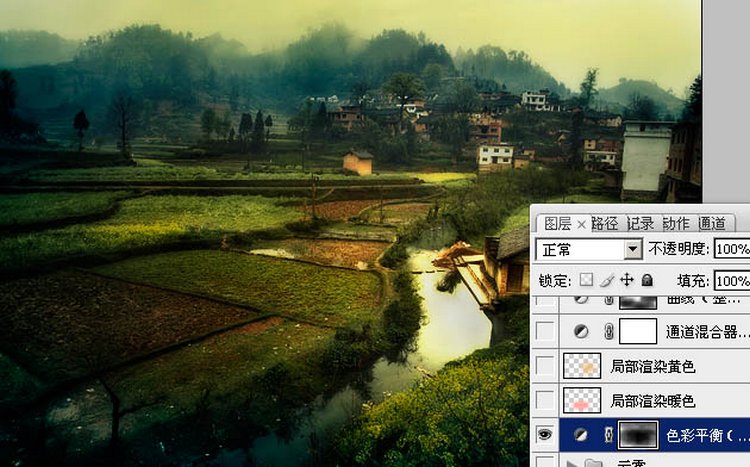Screen dimensions: 750x467
Task: Click the lock image pixels brush icon
Action: (607, 280)
